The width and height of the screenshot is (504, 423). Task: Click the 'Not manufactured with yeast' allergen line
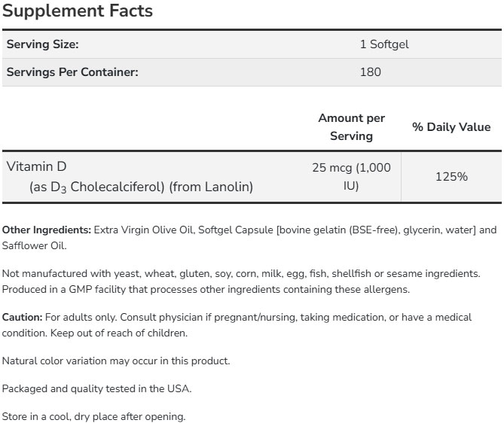tap(252, 274)
